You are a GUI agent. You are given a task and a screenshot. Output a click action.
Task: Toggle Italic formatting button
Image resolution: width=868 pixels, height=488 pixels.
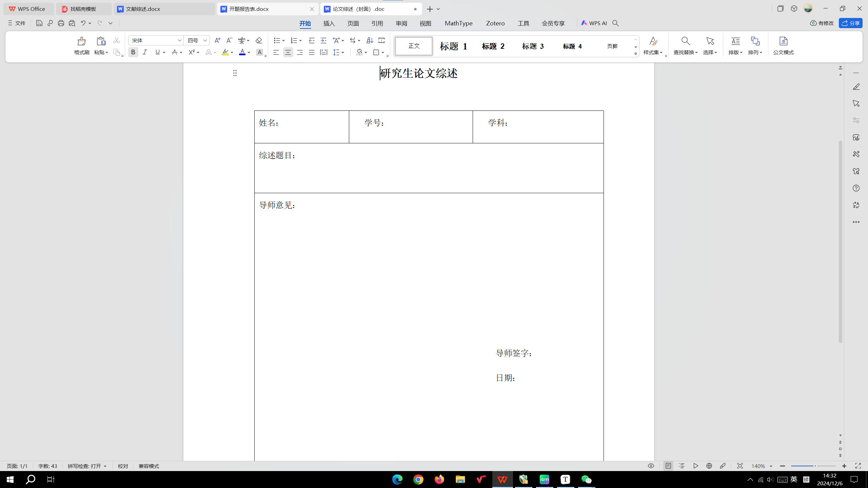[145, 52]
